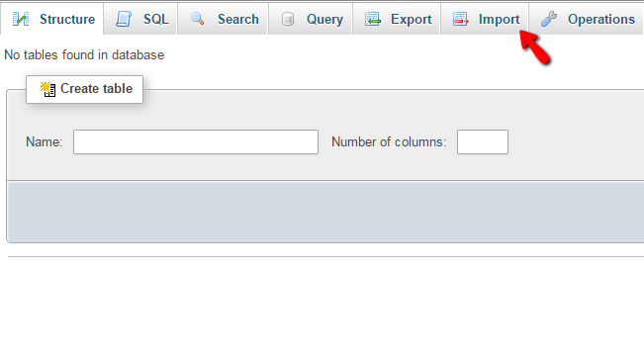Switch to the Operations tab
Viewport: 644px width, 362px height.
587,19
